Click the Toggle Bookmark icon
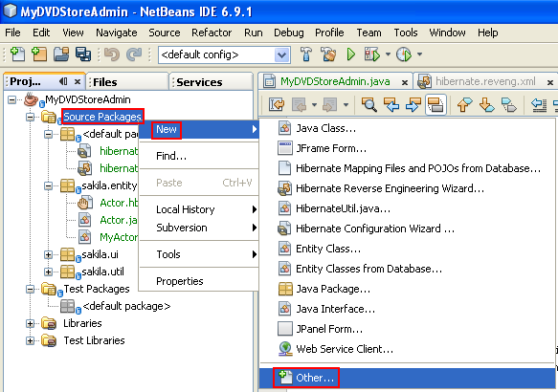 point(509,105)
